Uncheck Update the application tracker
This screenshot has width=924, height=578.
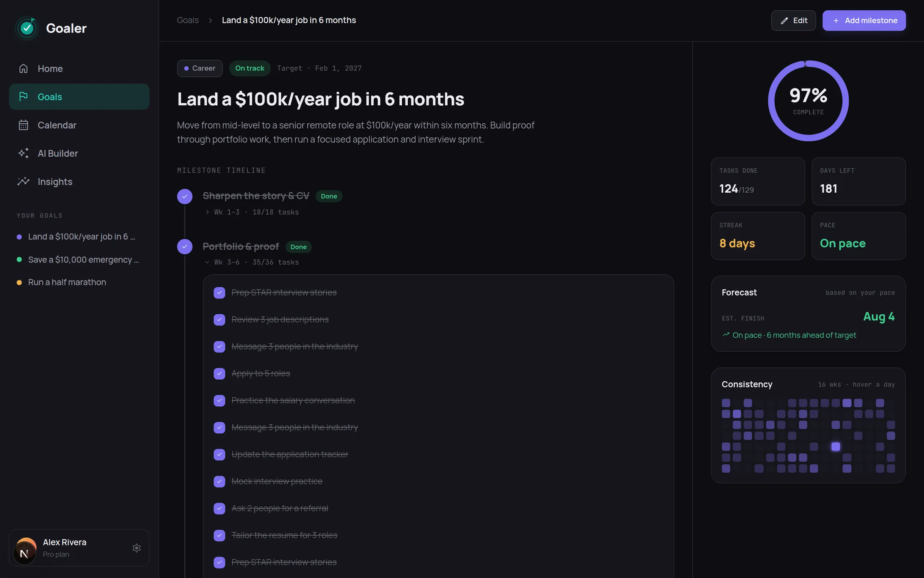point(219,455)
